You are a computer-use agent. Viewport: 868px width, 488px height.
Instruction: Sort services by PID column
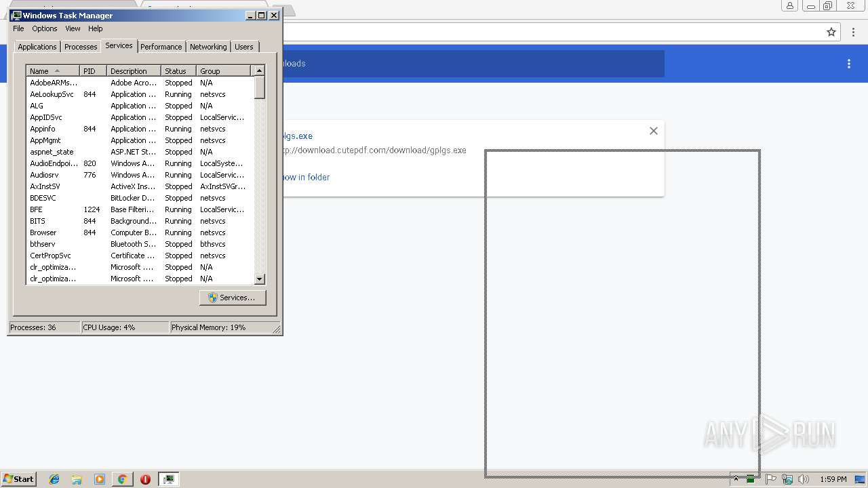click(x=93, y=70)
